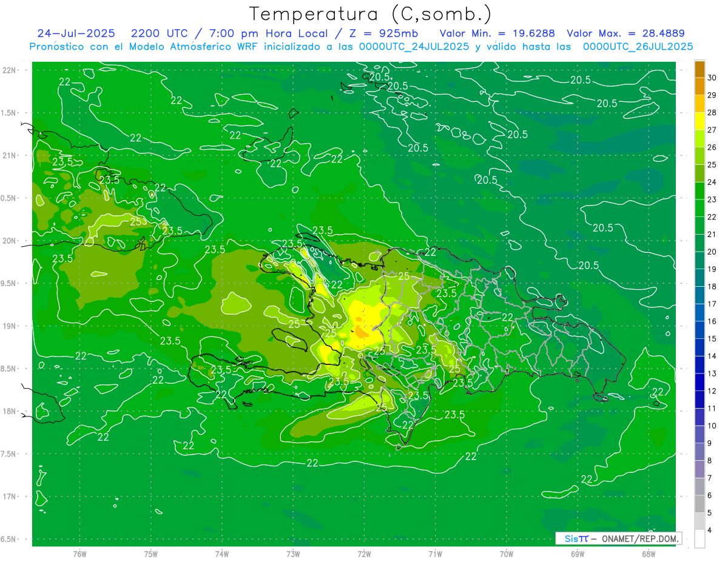Click the '17N' latitude axis label
Viewport: 728px width, 562px height.
pyautogui.click(x=9, y=497)
